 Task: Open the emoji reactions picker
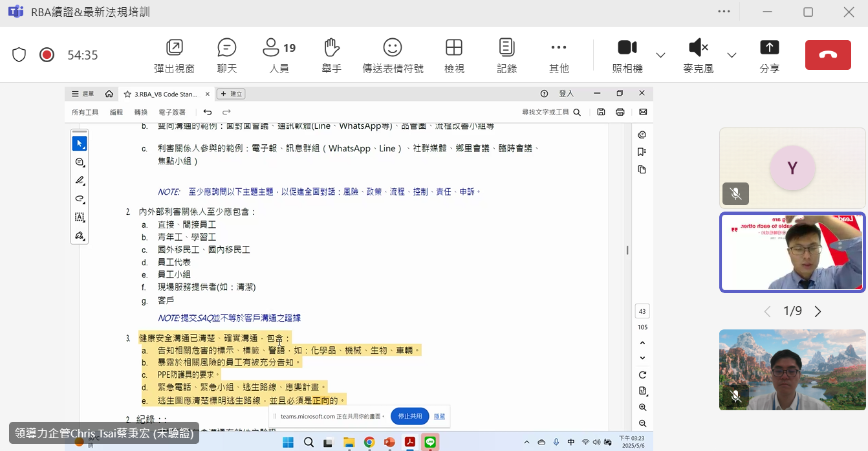click(393, 55)
